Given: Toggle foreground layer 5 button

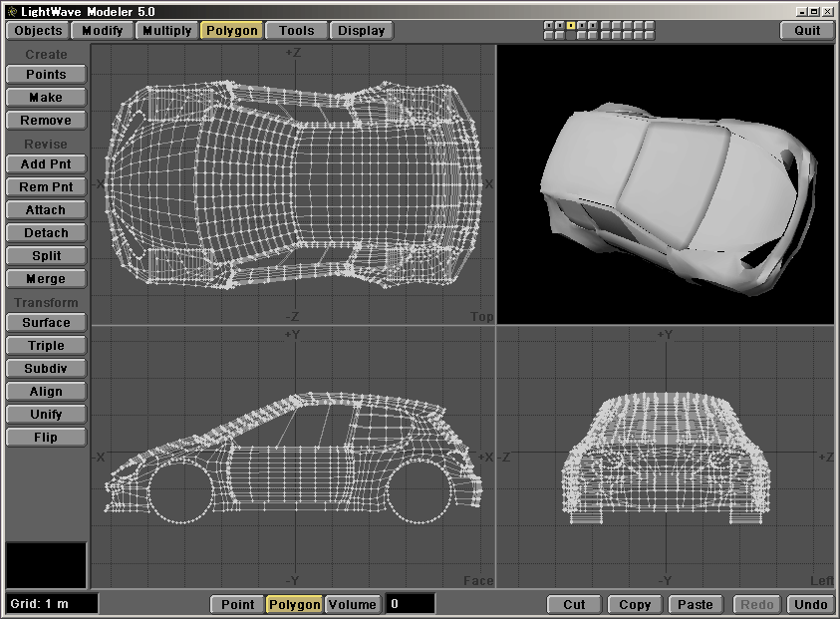Looking at the screenshot, I should coord(593,25).
